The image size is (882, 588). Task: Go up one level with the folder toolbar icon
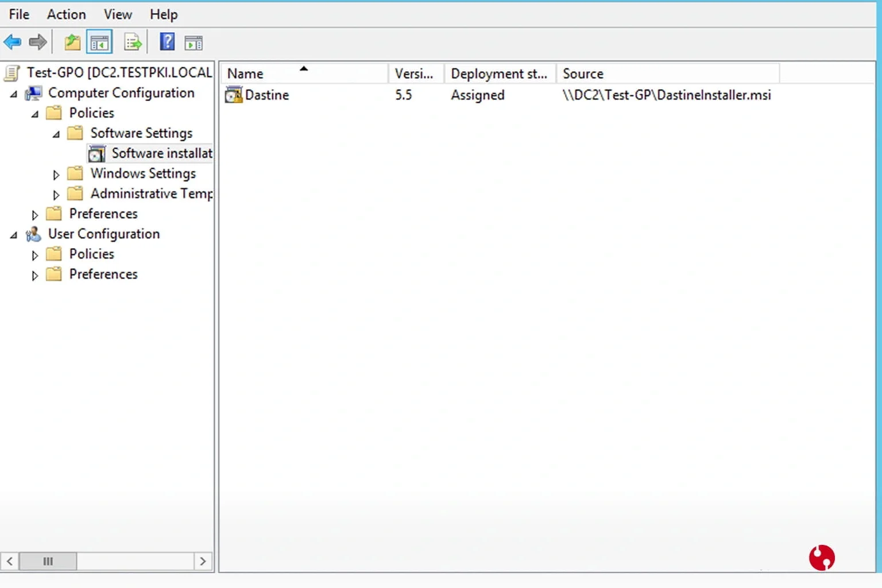[72, 42]
